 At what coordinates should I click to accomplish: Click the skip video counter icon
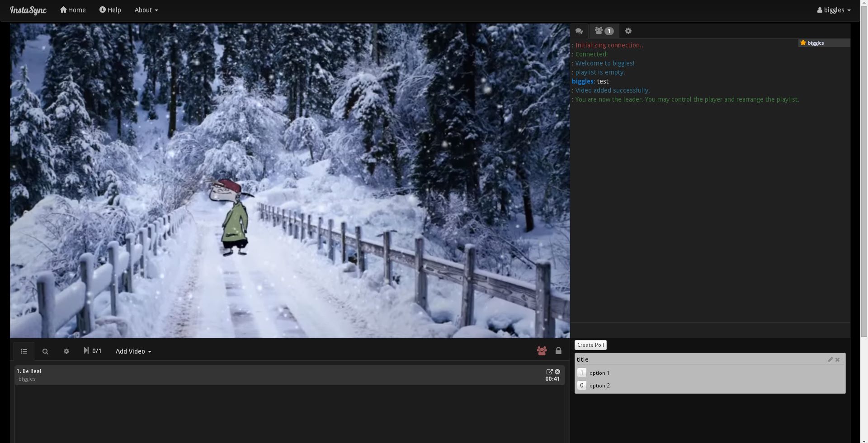(x=86, y=350)
